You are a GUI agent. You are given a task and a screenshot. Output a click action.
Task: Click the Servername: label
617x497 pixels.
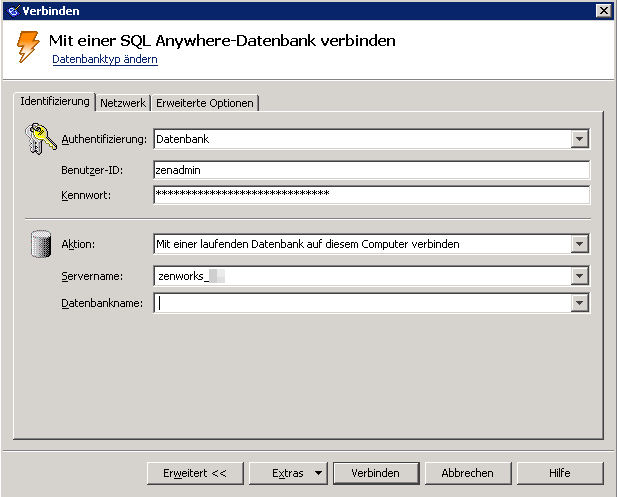pyautogui.click(x=92, y=276)
